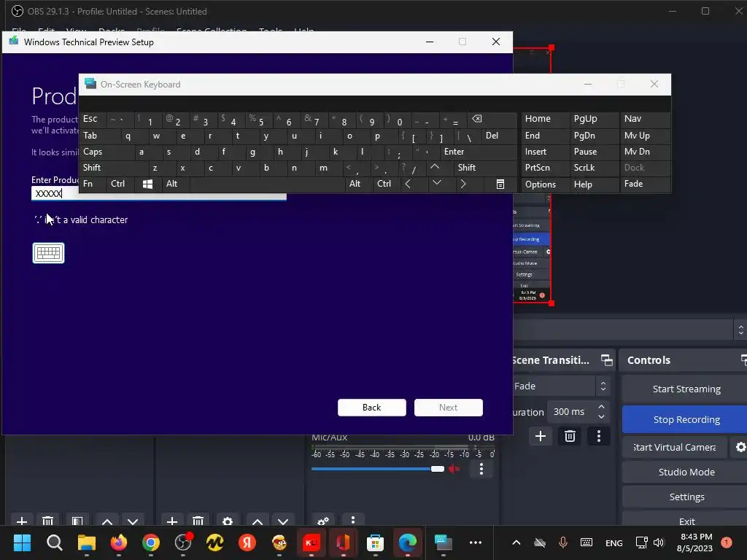
Task: Open taskbar overflow three-dot menu
Action: [476, 542]
